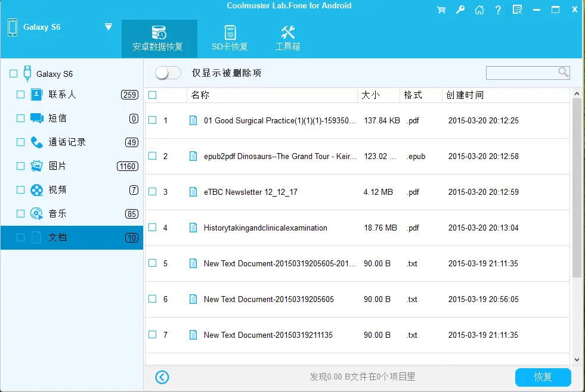Select 视频 category label
The width and height of the screenshot is (585, 392).
tap(57, 189)
